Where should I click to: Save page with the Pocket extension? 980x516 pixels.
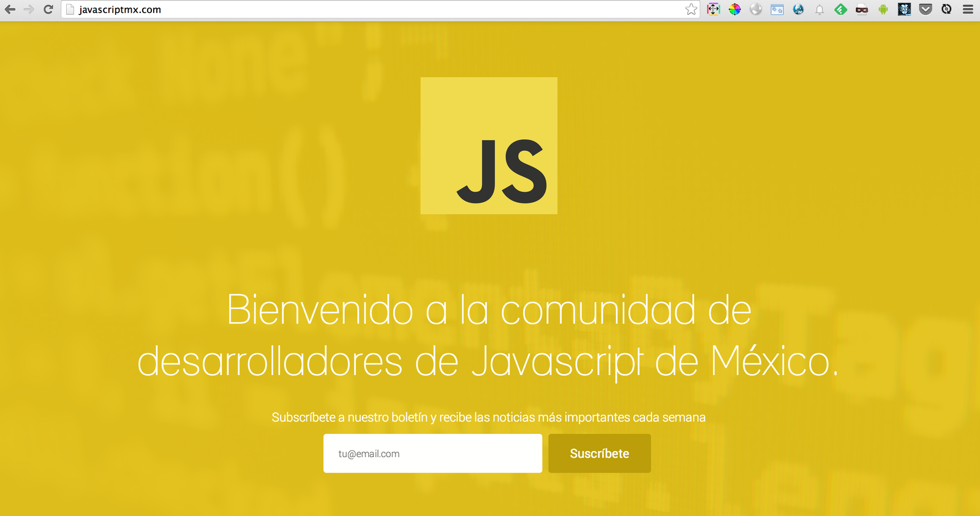coord(925,9)
